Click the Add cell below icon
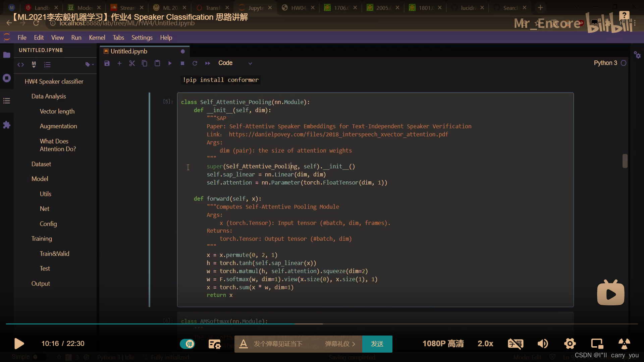The image size is (644, 362). point(119,63)
